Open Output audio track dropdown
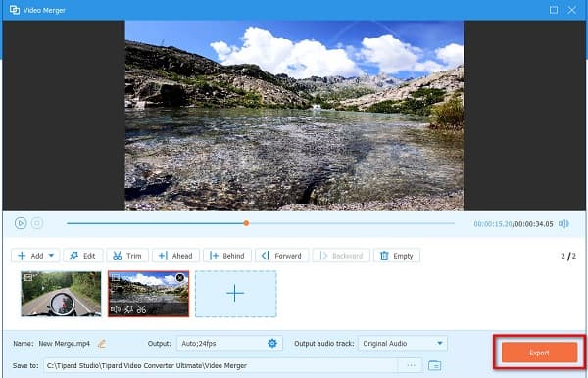The image size is (588, 378). (403, 343)
